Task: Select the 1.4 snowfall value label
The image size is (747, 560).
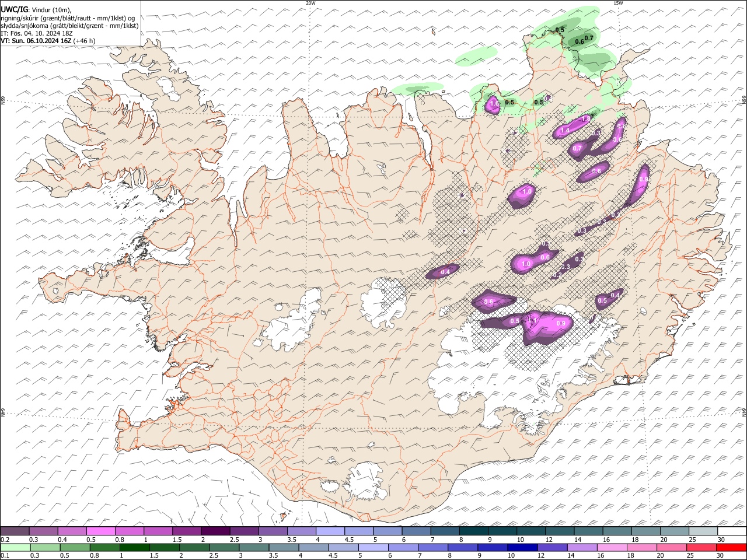Action: pos(564,131)
